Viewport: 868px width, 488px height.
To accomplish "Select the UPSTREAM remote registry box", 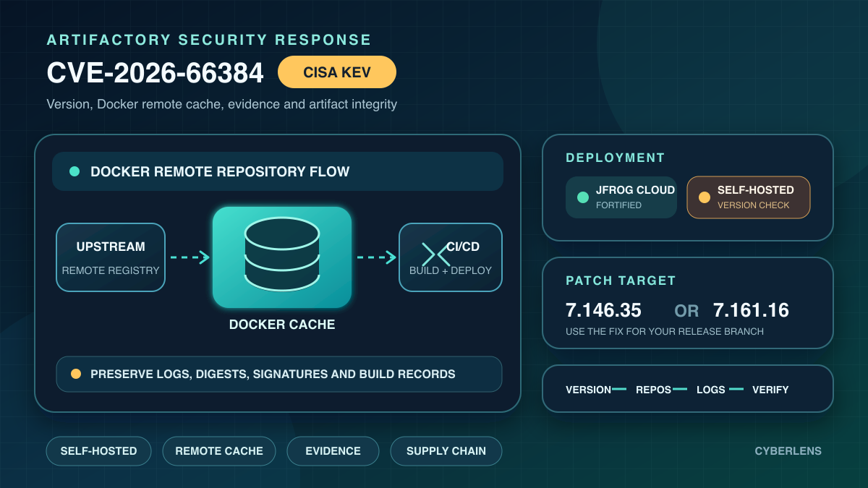I will coord(111,257).
